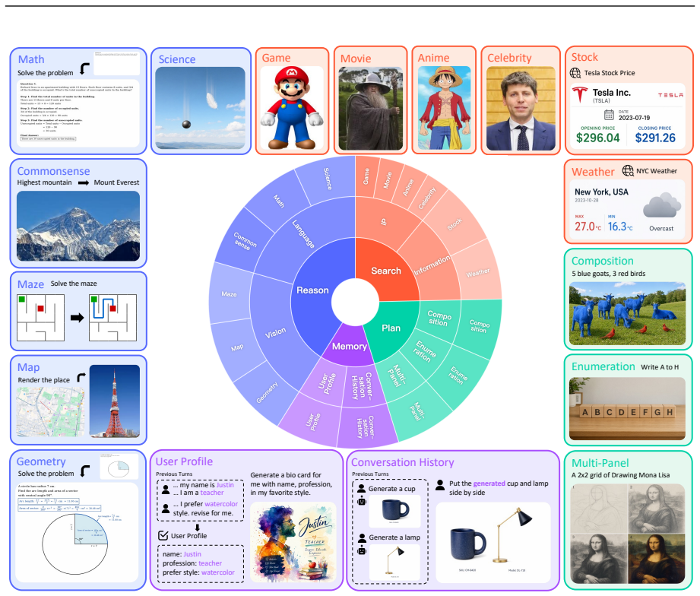
Task: Select the Vision segment of the chart
Action: point(275,333)
